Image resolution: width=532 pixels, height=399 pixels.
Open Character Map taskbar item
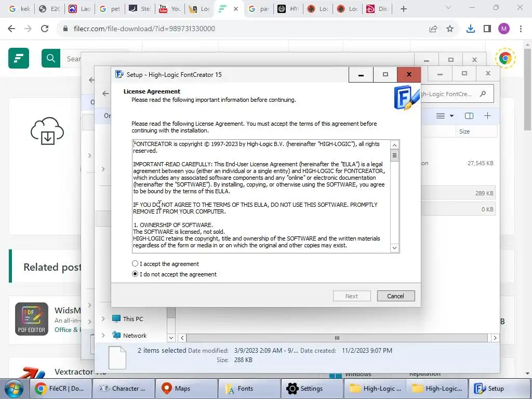click(123, 389)
